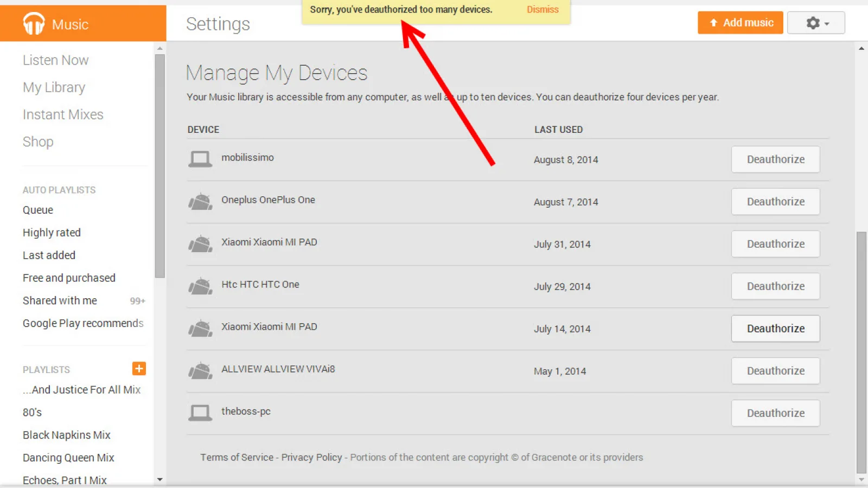Screen dimensions: 868x488
Task: Go to My Library
Action: 54,87
